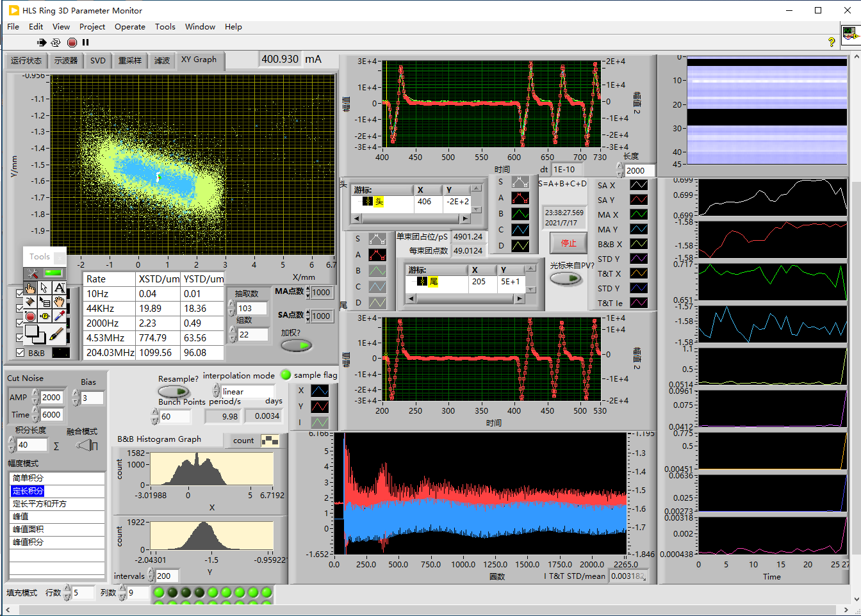This screenshot has width=861, height=616.
Task: Click the Run Continuously toolbar icon
Action: click(x=56, y=42)
